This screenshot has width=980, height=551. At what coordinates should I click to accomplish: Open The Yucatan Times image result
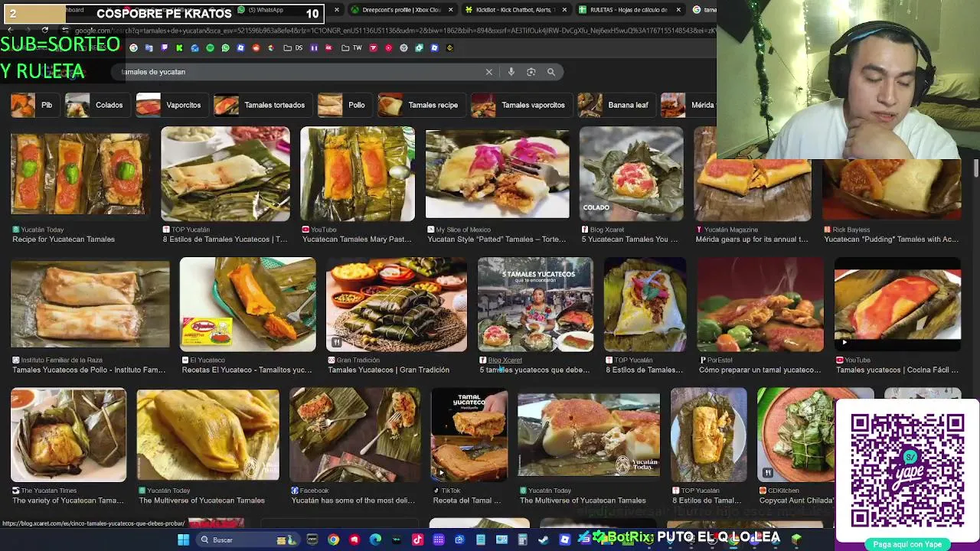(68, 435)
